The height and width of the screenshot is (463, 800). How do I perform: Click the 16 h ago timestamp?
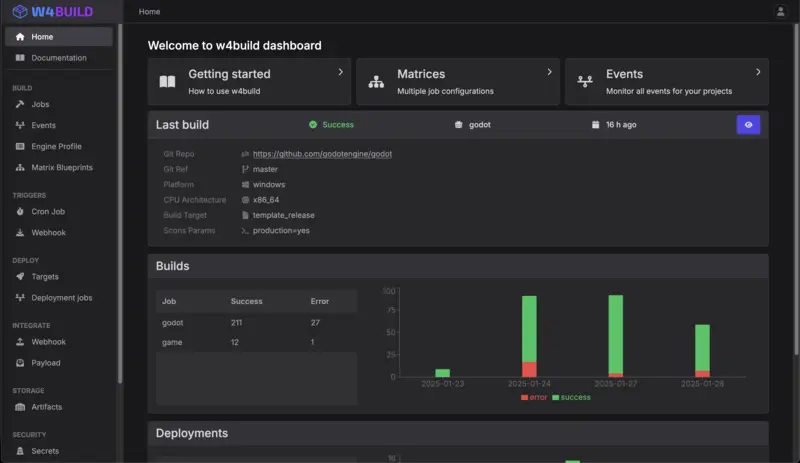pos(621,125)
